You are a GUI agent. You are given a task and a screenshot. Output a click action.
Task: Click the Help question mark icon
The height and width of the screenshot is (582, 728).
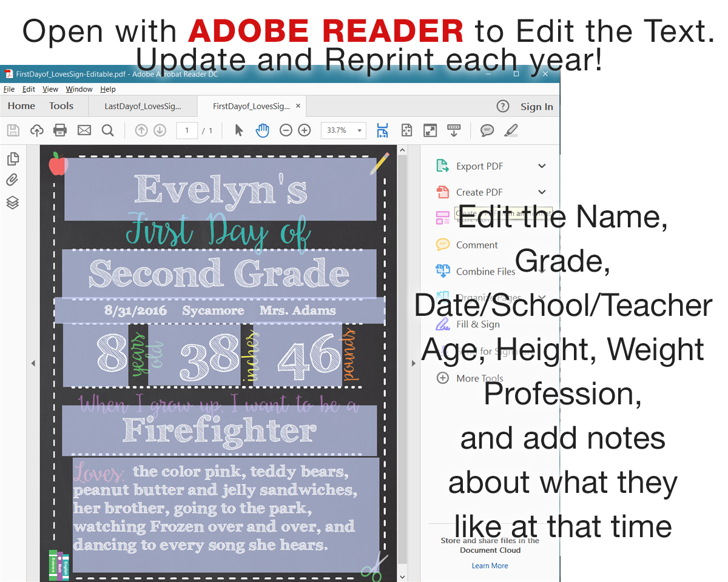(x=503, y=107)
